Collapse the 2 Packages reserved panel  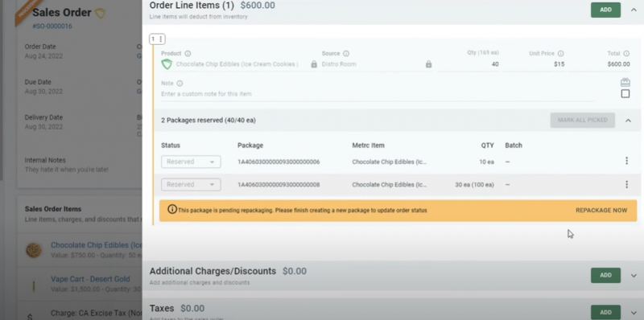pos(628,121)
